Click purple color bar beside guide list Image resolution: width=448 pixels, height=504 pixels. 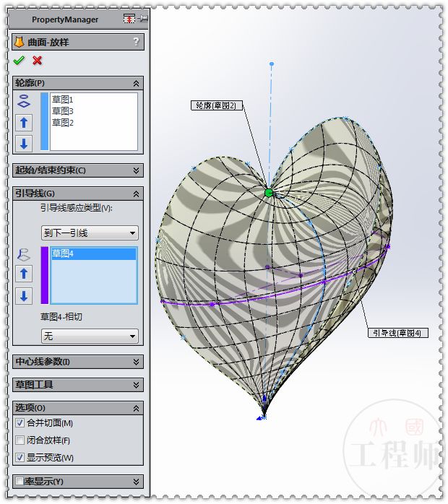click(44, 275)
